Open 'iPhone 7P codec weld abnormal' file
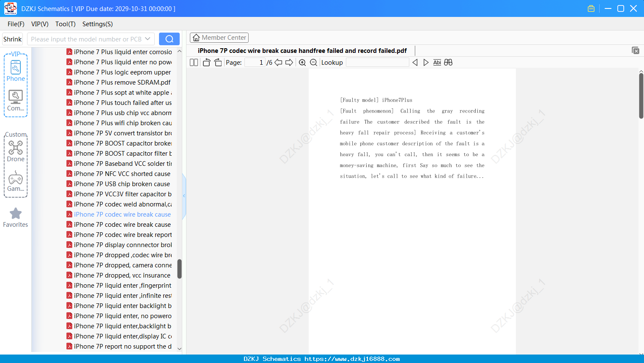This screenshot has height=363, width=644. pos(123,204)
